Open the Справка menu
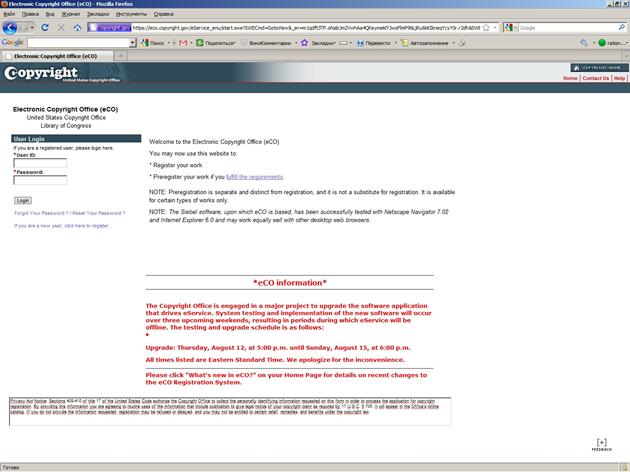 click(x=164, y=14)
